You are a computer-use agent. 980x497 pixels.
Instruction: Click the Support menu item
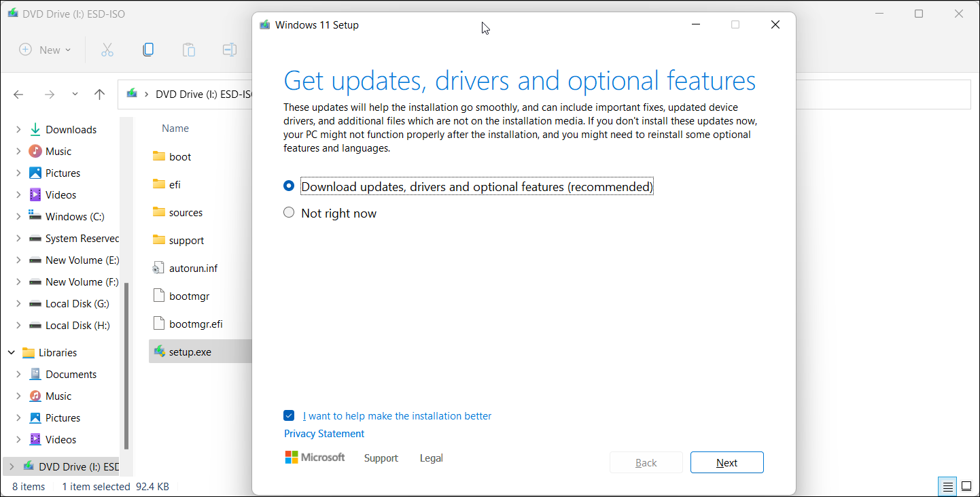pyautogui.click(x=381, y=458)
